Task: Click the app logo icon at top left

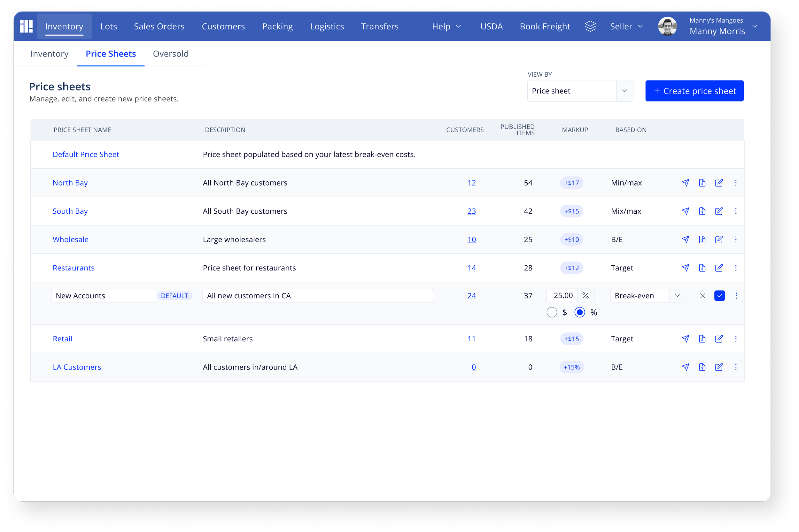Action: [26, 26]
